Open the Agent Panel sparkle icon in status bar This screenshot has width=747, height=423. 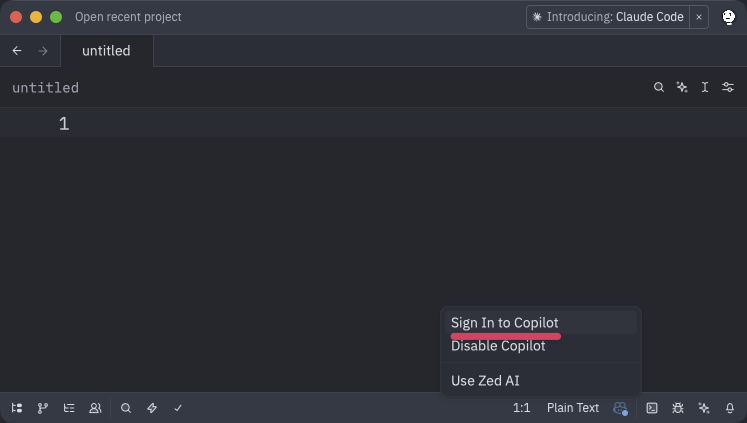coord(704,408)
